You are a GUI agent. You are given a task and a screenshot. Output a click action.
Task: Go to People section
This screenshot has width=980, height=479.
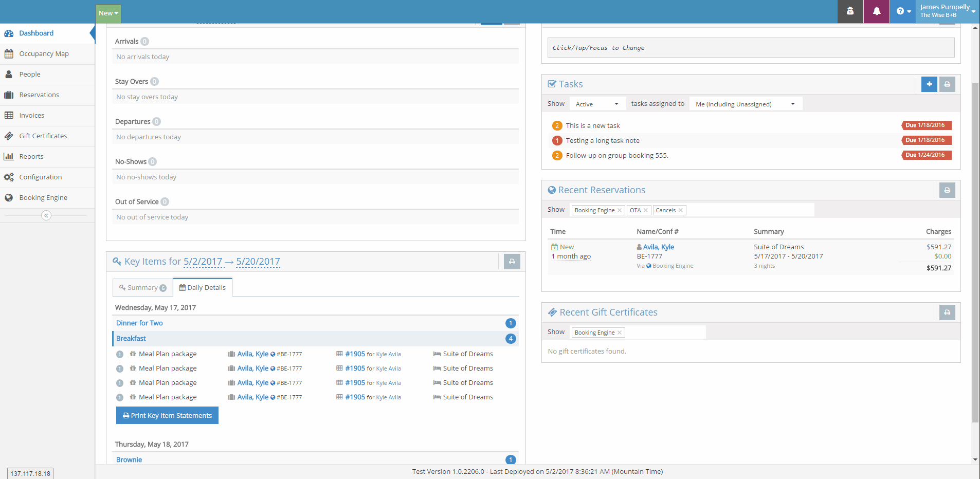(46, 75)
